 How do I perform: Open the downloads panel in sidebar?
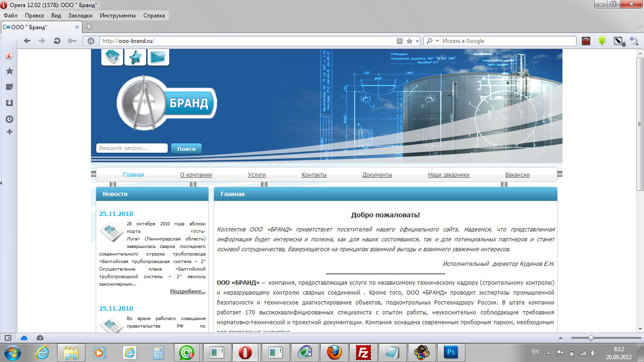9,103
